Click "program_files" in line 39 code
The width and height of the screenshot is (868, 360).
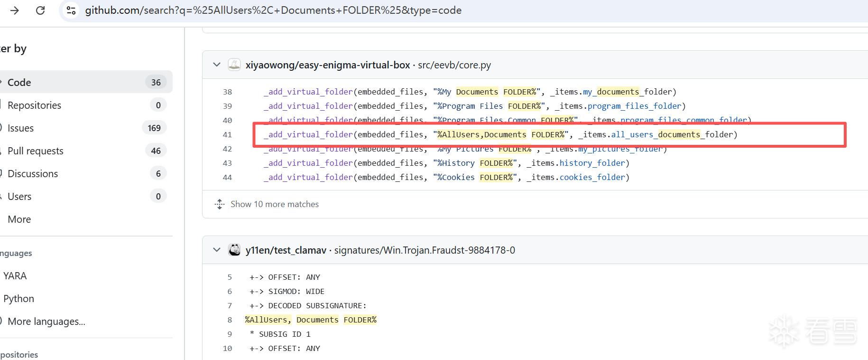click(618, 106)
